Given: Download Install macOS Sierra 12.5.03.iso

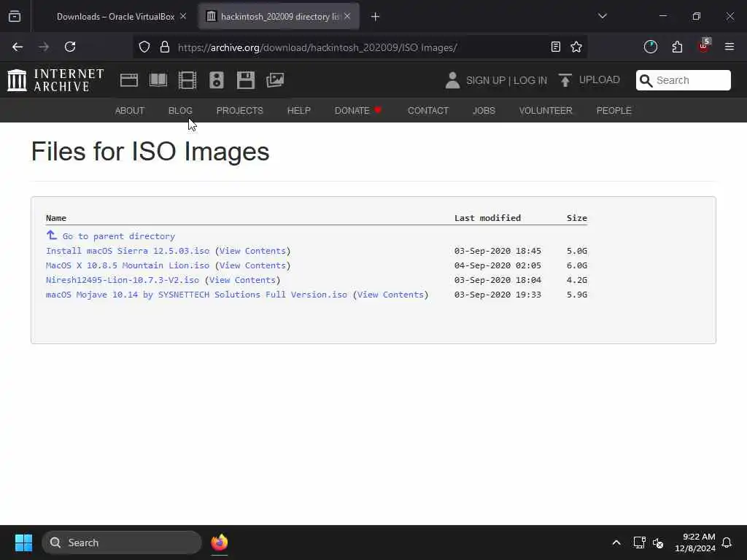Looking at the screenshot, I should click(128, 251).
